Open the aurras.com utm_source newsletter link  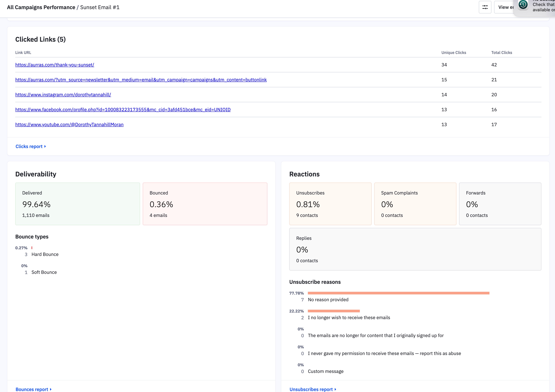click(141, 80)
